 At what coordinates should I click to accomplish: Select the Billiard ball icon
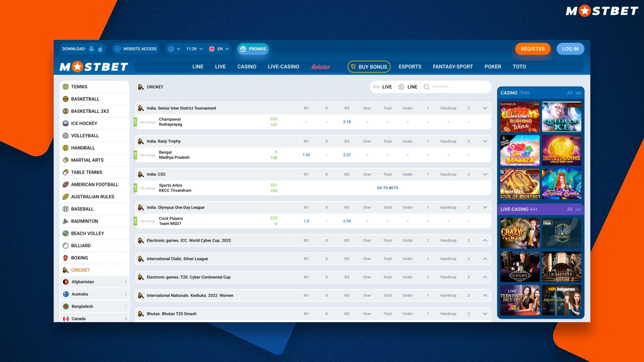coord(66,246)
